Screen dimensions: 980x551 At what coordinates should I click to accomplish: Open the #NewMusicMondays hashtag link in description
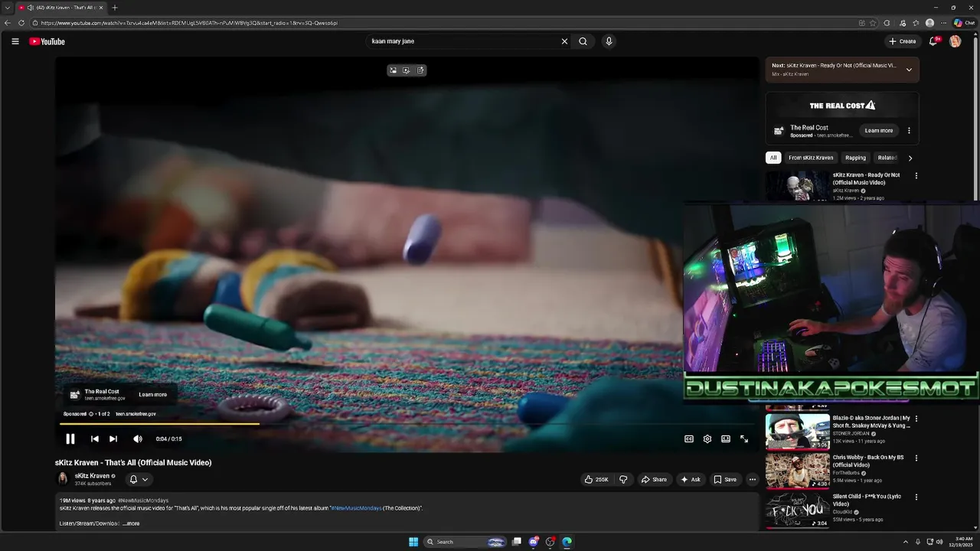pyautogui.click(x=356, y=508)
